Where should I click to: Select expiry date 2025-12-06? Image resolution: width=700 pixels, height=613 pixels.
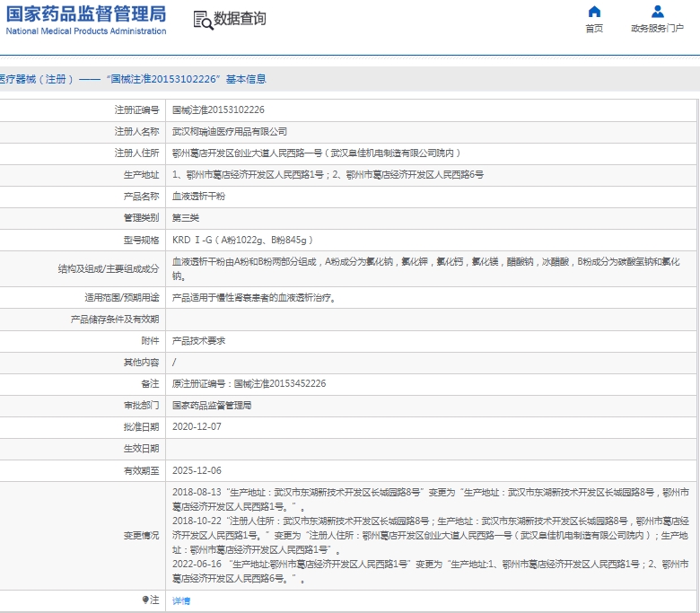click(x=197, y=470)
